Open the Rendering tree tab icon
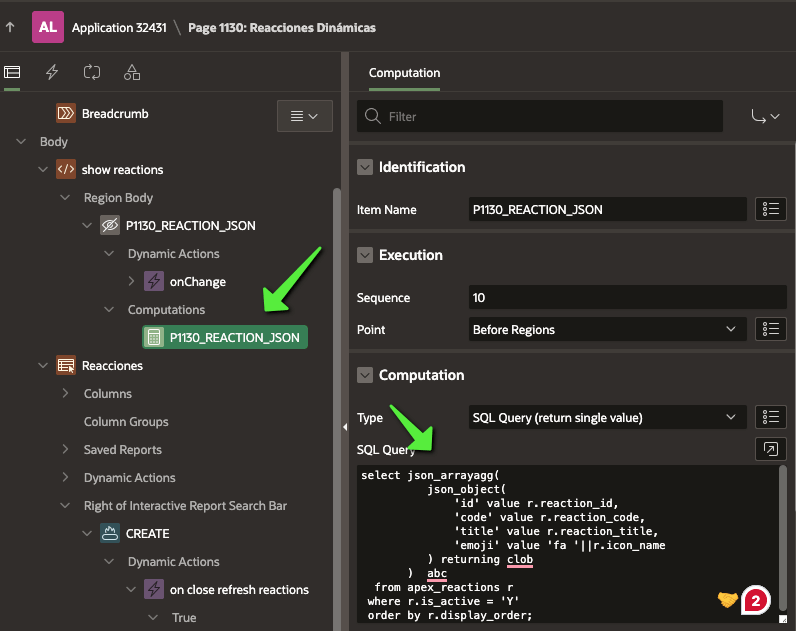 click(12, 72)
